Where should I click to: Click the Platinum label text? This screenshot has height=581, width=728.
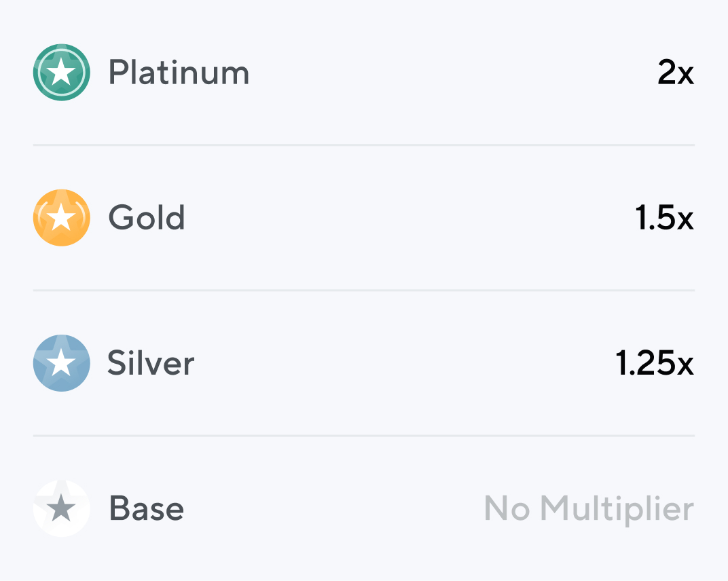pos(179,73)
